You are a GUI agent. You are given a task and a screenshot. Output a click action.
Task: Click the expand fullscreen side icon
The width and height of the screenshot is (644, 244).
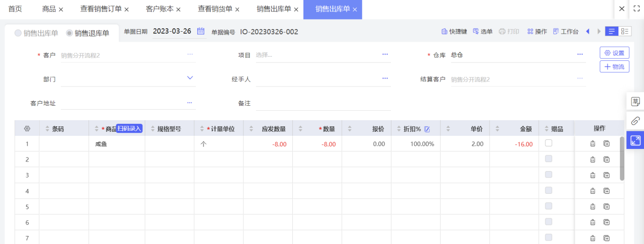pyautogui.click(x=635, y=140)
